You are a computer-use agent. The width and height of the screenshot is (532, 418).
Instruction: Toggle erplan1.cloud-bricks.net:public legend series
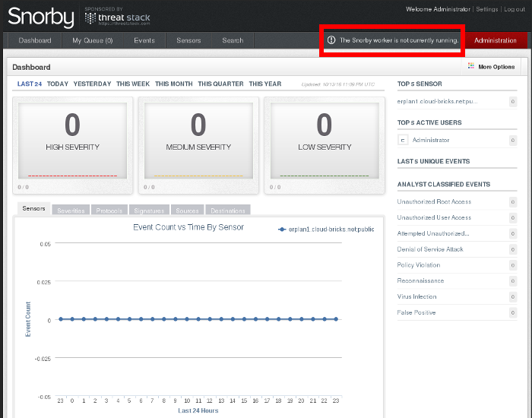pos(326,230)
